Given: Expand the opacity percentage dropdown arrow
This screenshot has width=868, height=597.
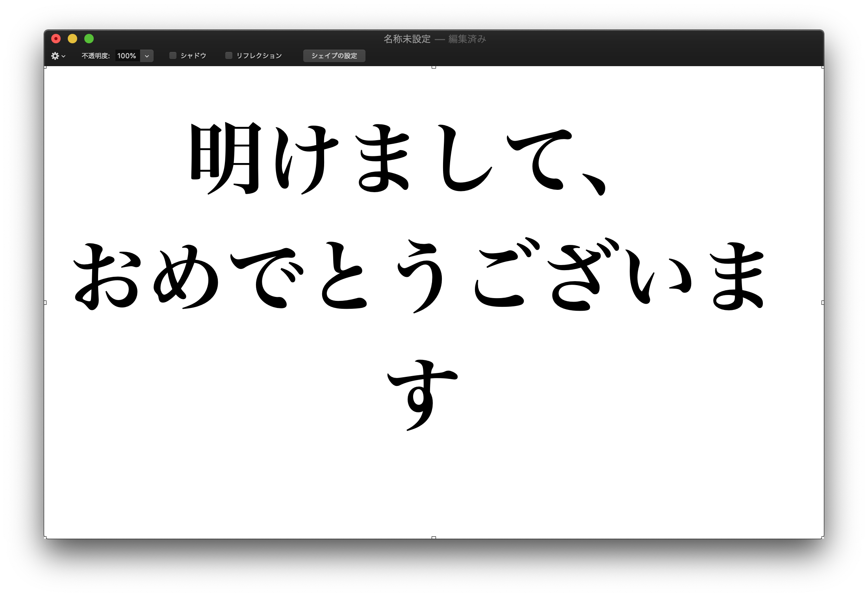Looking at the screenshot, I should coord(147,56).
